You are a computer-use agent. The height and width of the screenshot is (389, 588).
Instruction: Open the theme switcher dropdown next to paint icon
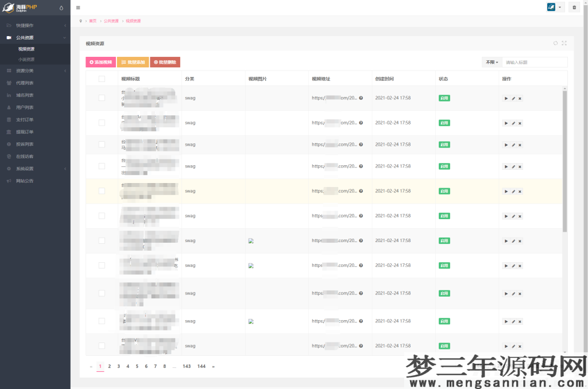click(559, 7)
